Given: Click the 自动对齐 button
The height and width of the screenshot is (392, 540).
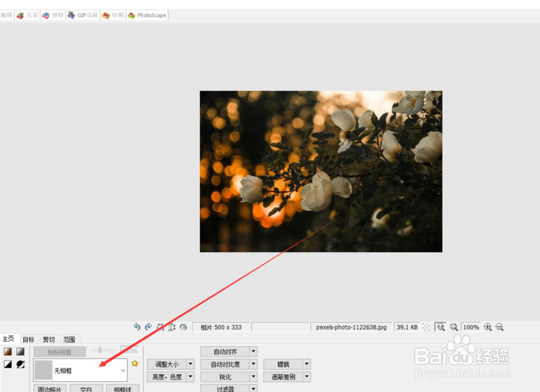Looking at the screenshot, I should [225, 352].
